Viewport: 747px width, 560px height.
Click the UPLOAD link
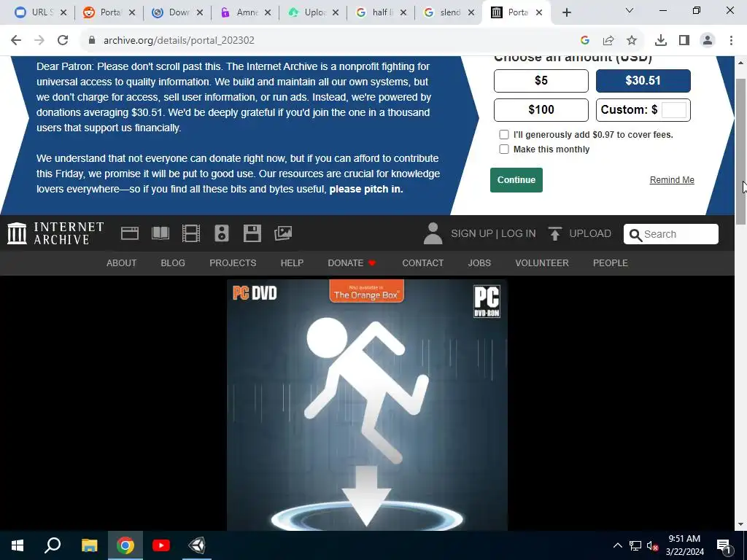tap(590, 233)
